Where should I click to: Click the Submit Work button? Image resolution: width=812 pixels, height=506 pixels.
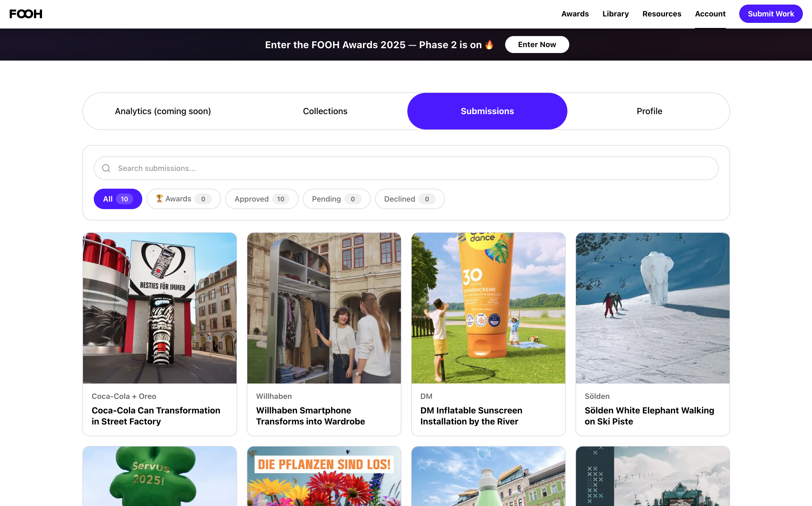771,14
